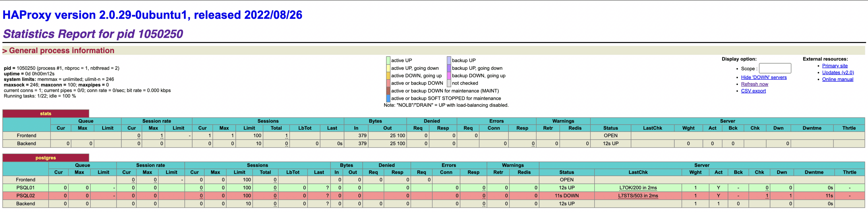Select the PSQL01 server name cell
868x213 pixels.
(26, 188)
